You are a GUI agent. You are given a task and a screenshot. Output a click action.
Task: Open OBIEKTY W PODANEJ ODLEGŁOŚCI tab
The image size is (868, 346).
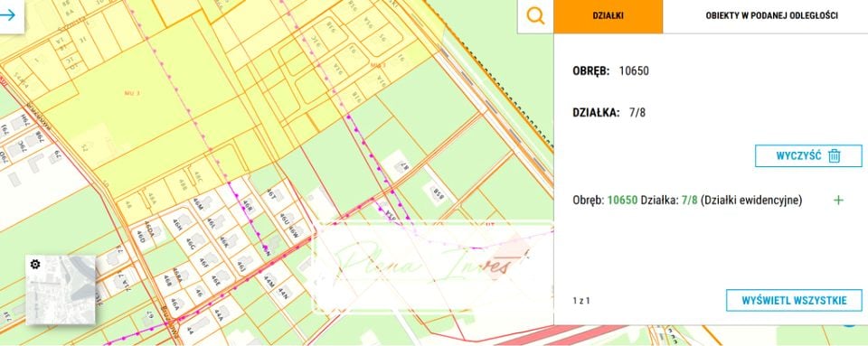(x=771, y=16)
